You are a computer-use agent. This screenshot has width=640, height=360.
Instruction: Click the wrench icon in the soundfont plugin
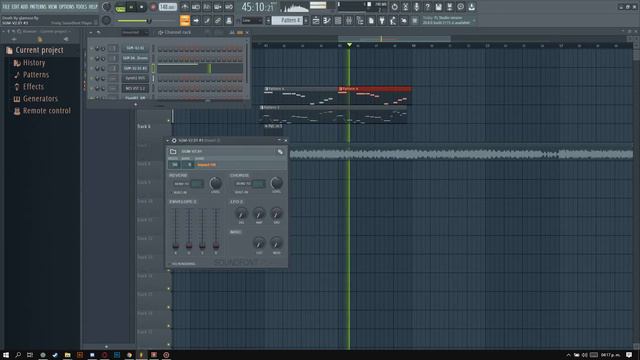[x=280, y=151]
